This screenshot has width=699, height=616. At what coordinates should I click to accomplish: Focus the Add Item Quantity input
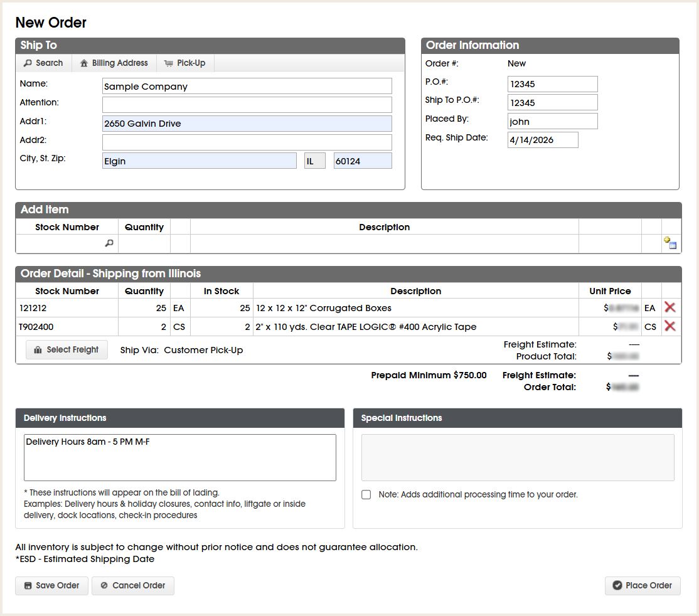point(144,243)
